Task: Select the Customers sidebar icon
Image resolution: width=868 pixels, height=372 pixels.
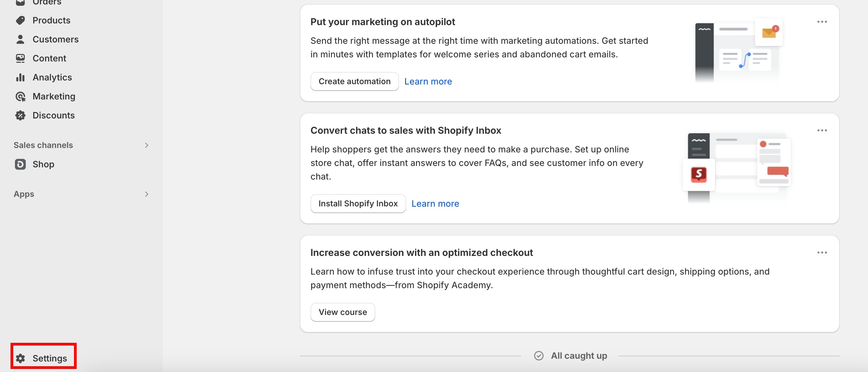Action: (21, 39)
